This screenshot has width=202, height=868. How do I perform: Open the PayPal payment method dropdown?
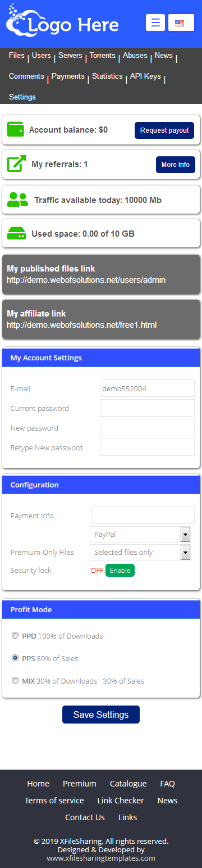point(140,534)
